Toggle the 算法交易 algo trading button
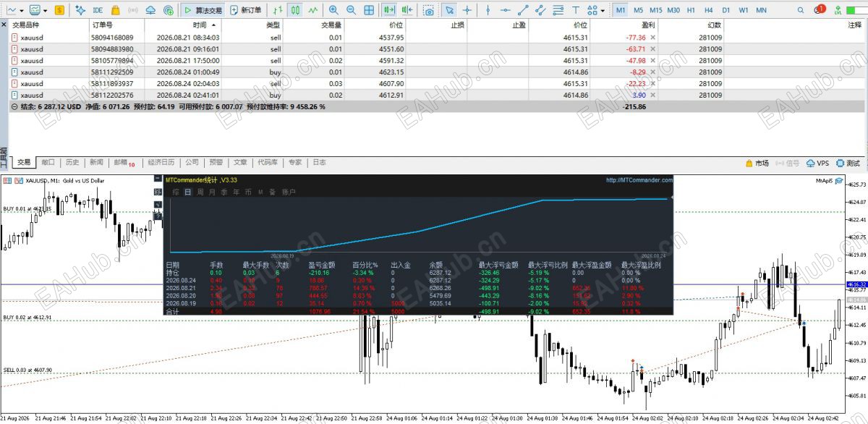This screenshot has height=424, width=868. tap(203, 11)
